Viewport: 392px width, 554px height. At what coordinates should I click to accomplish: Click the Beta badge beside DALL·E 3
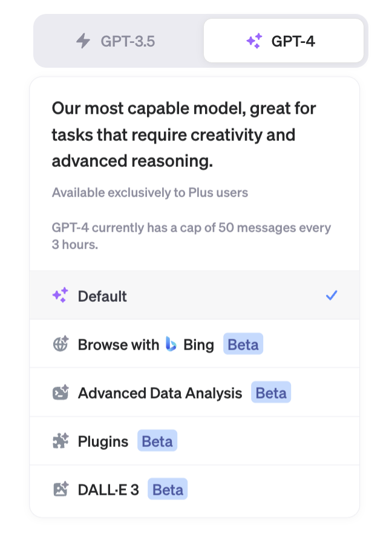pos(168,490)
